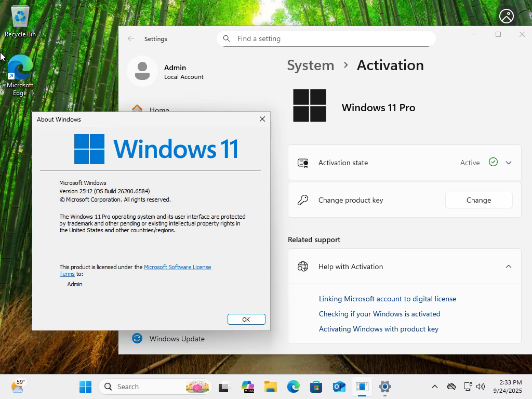Click the Change product key button
Viewport: 532px width, 399px height.
(x=478, y=200)
